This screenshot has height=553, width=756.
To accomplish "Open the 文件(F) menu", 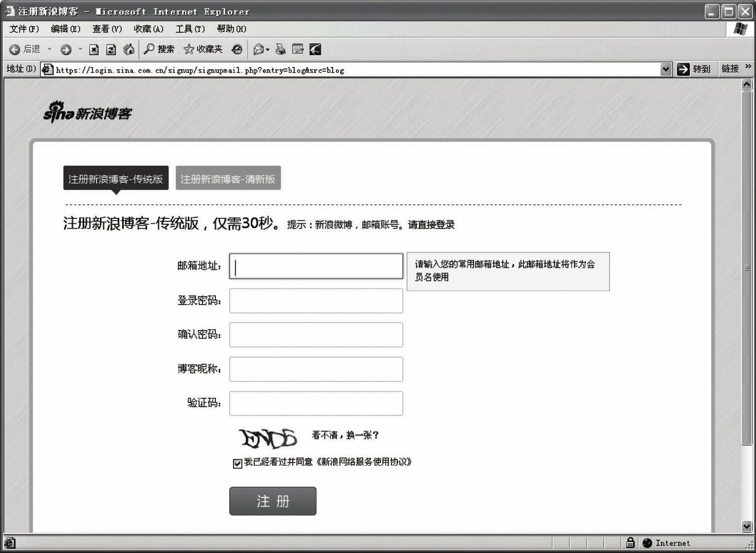I will pyautogui.click(x=24, y=29).
